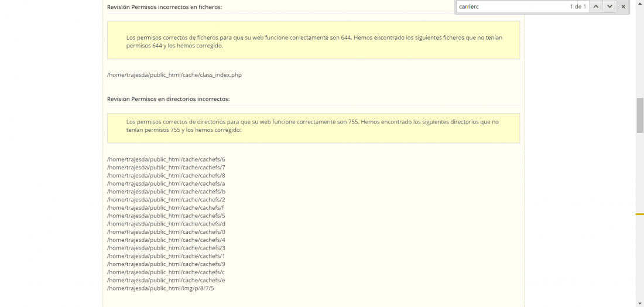Click '1 de 1' match counter
Image resolution: width=644 pixels, height=307 pixels.
pos(578,6)
